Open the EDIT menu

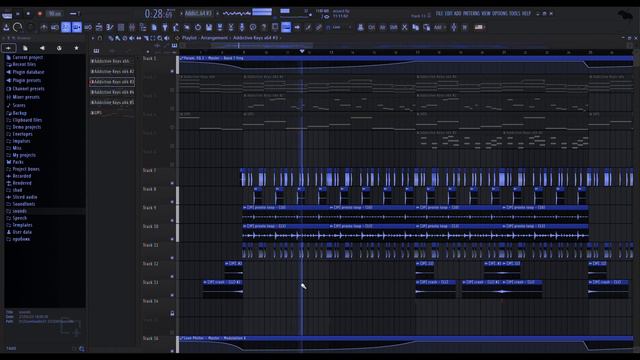pyautogui.click(x=449, y=13)
